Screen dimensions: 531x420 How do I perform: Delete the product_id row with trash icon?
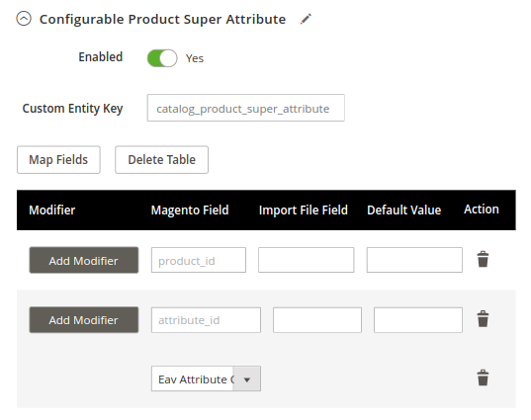click(x=483, y=259)
